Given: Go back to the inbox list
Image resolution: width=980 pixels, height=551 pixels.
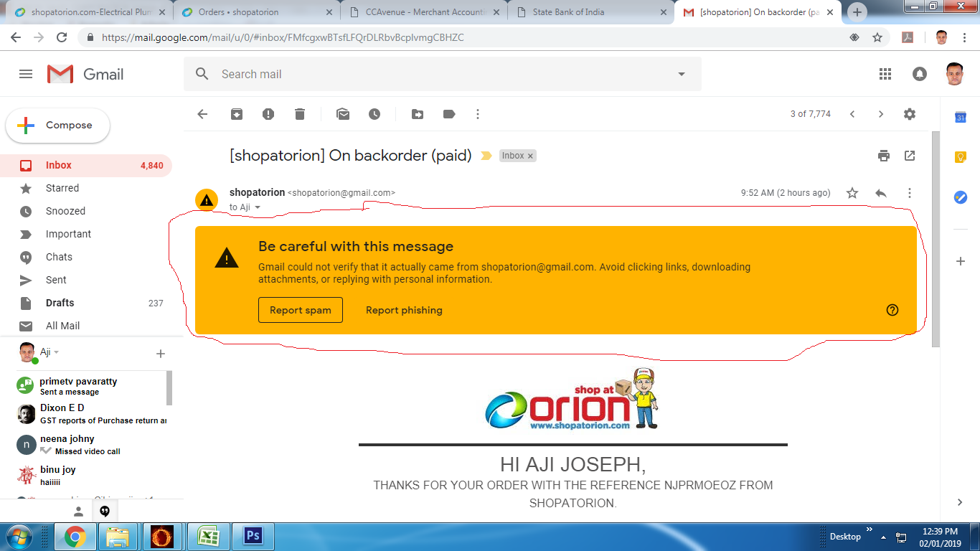Looking at the screenshot, I should [202, 114].
